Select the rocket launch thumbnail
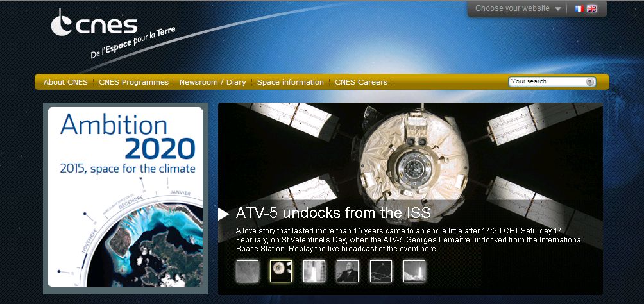 click(414, 271)
